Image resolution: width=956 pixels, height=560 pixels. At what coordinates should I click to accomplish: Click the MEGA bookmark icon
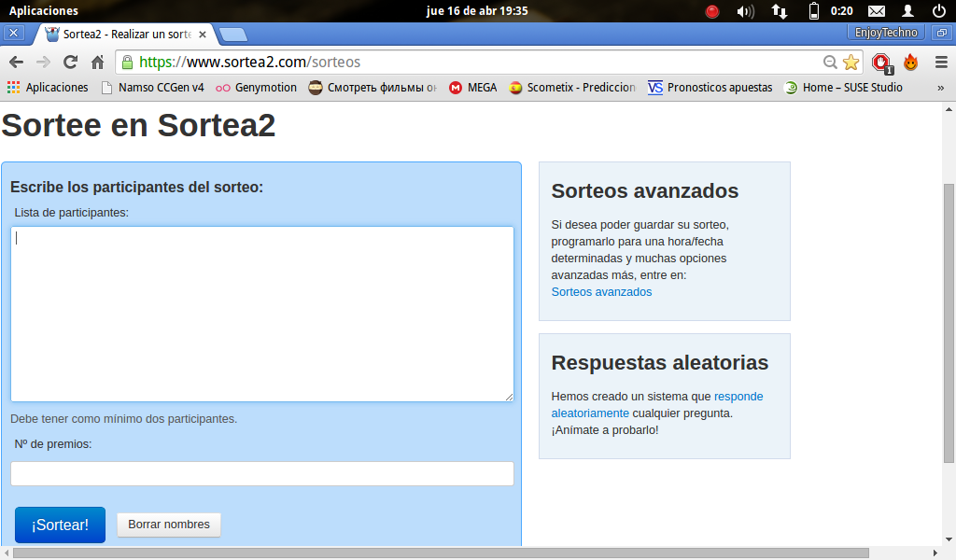[457, 87]
